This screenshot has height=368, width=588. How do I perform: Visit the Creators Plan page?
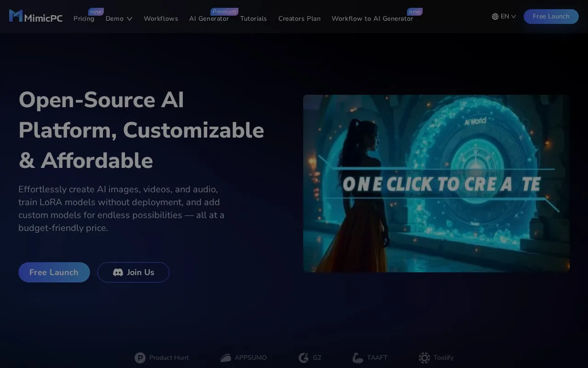point(300,18)
